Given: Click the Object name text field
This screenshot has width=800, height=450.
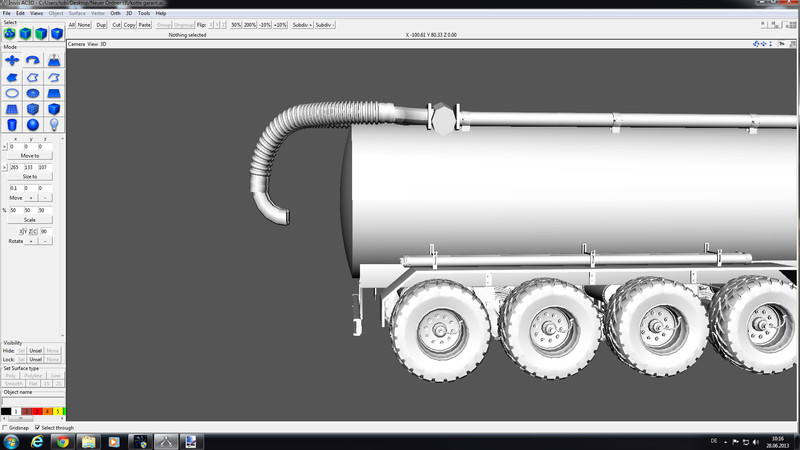Looking at the screenshot, I should click(x=33, y=401).
